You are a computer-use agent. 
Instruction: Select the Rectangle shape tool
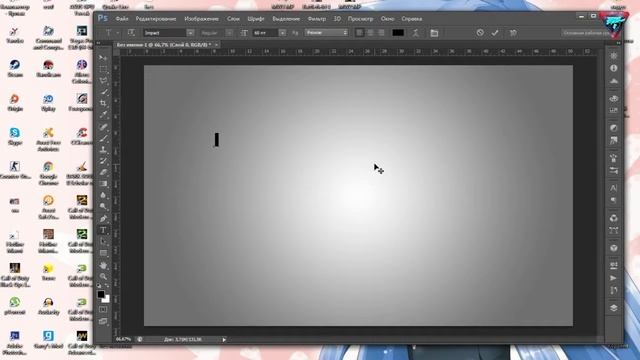pyautogui.click(x=103, y=253)
